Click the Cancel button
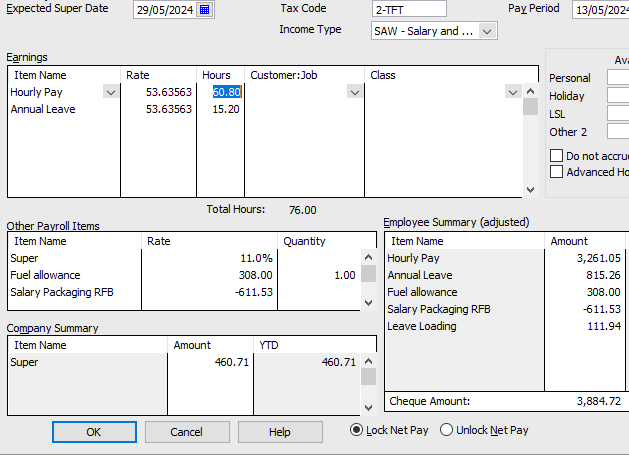The width and height of the screenshot is (629, 455). click(187, 432)
